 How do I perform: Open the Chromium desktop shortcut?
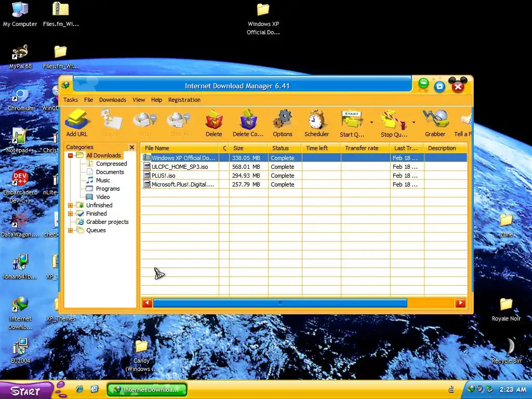(20, 99)
